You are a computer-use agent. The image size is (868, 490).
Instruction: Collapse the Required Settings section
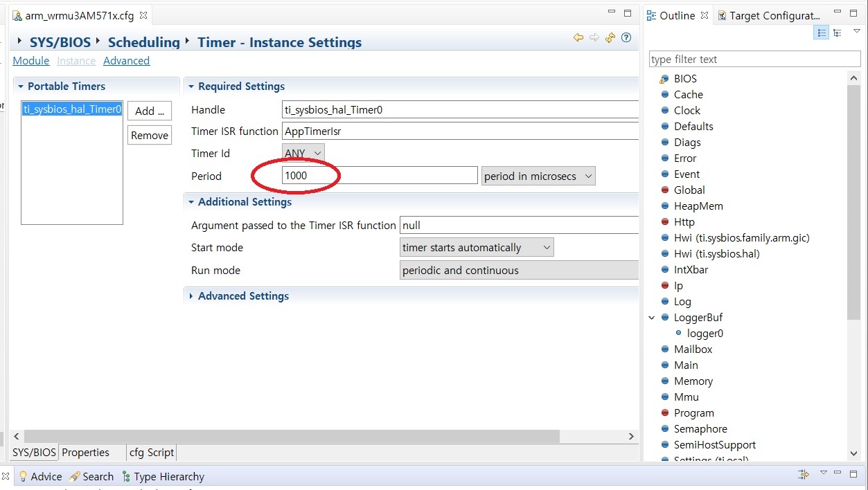tap(191, 87)
